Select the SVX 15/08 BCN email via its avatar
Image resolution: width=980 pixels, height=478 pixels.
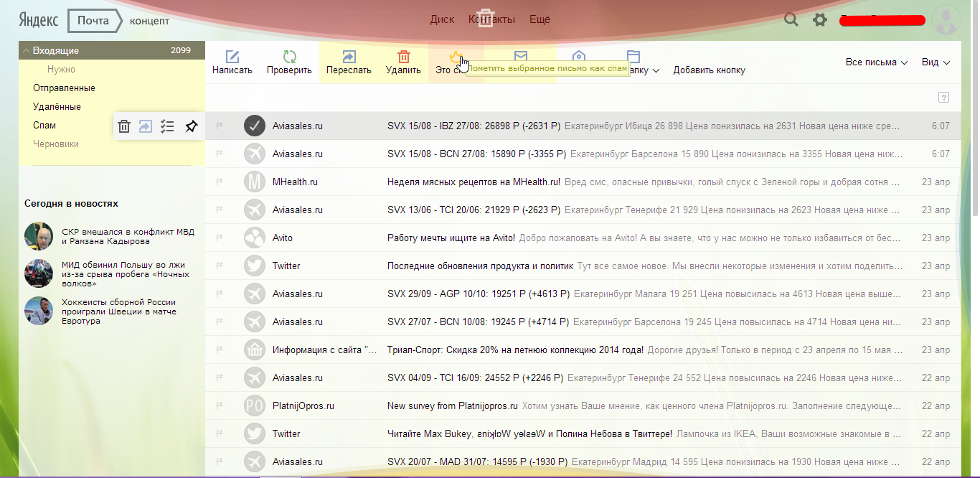tap(255, 154)
